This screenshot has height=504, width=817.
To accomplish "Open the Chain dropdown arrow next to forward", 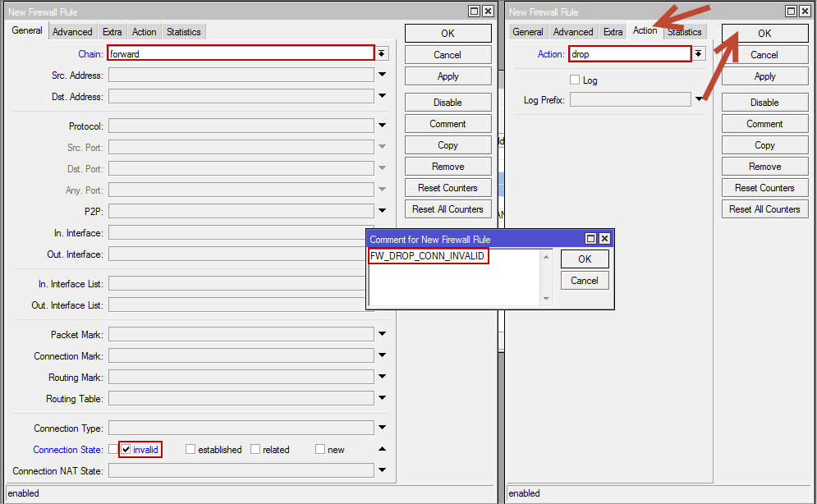I will click(382, 53).
